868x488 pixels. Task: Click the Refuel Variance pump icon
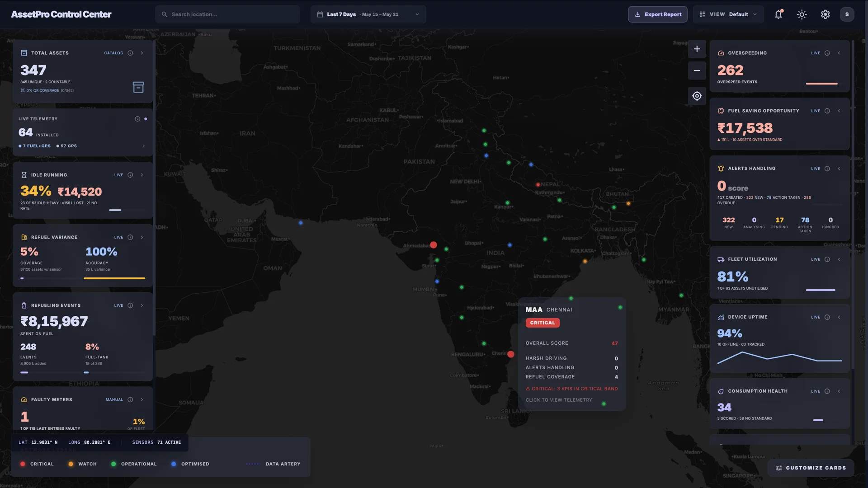coord(24,237)
